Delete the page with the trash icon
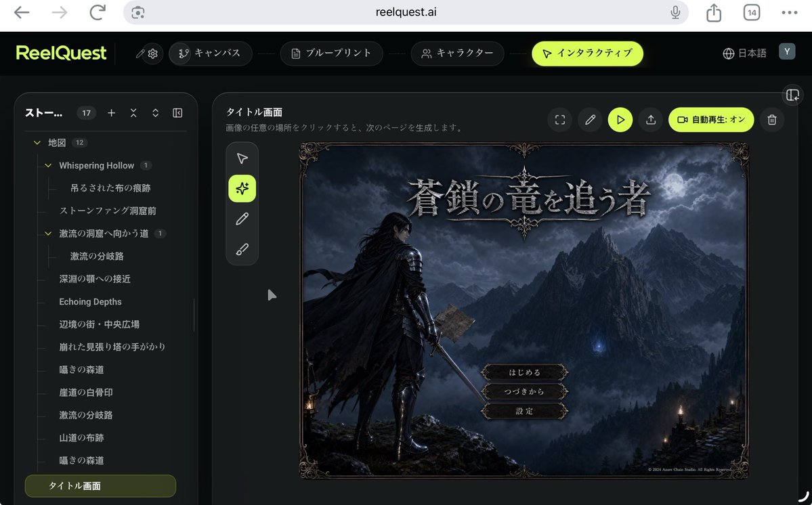The width and height of the screenshot is (812, 505). pyautogui.click(x=771, y=120)
